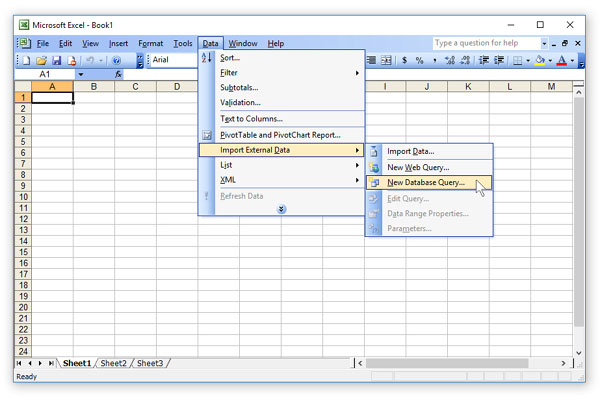Click the Increase Indent icon
This screenshot has width=600, height=398.
pos(499,60)
